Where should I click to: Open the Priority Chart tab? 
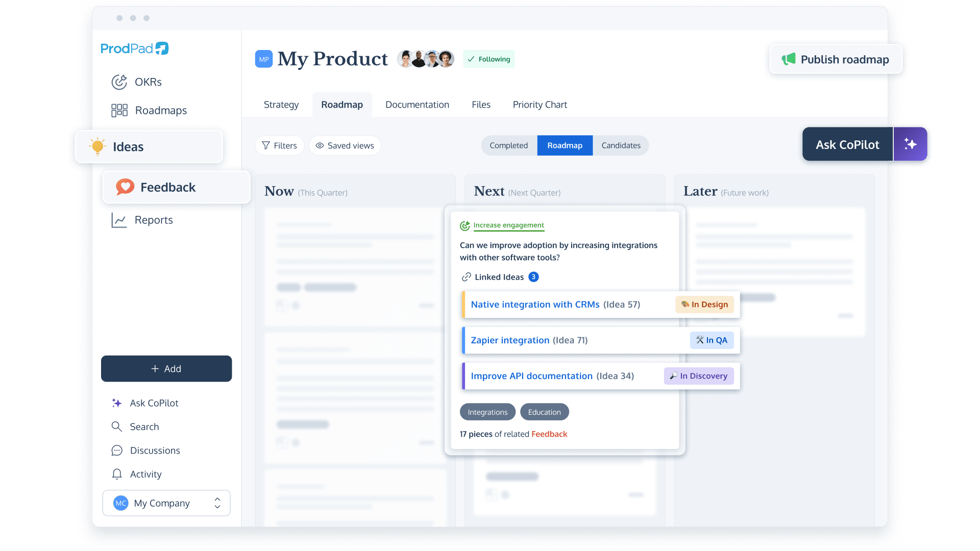pyautogui.click(x=540, y=105)
